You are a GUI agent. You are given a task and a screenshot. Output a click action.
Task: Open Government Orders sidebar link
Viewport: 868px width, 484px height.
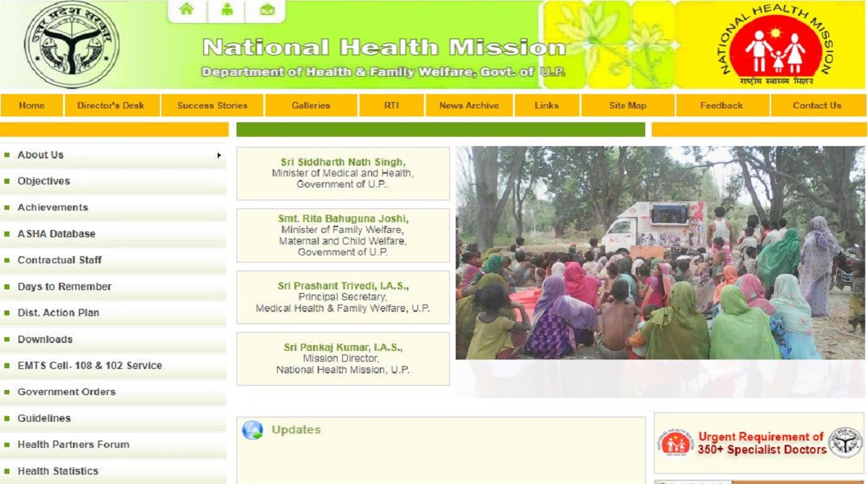point(113,391)
